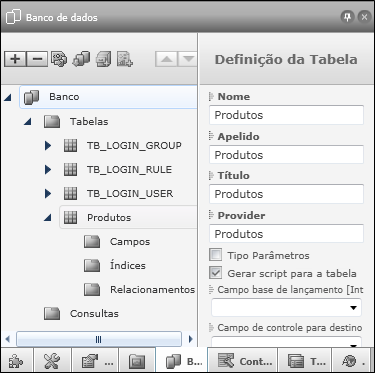Expand the TB_LOGIN_USER table node
The height and width of the screenshot is (373, 375).
pyautogui.click(x=48, y=193)
